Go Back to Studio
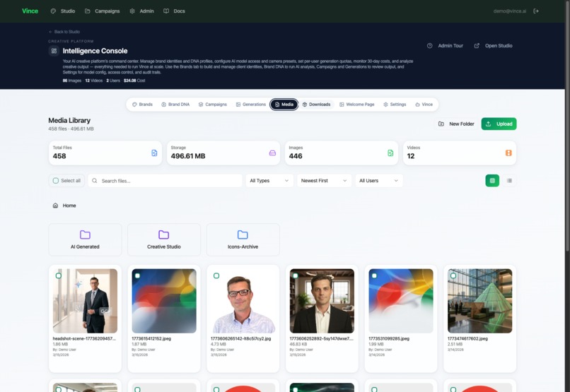Image resolution: width=570 pixels, height=392 pixels. click(x=64, y=32)
